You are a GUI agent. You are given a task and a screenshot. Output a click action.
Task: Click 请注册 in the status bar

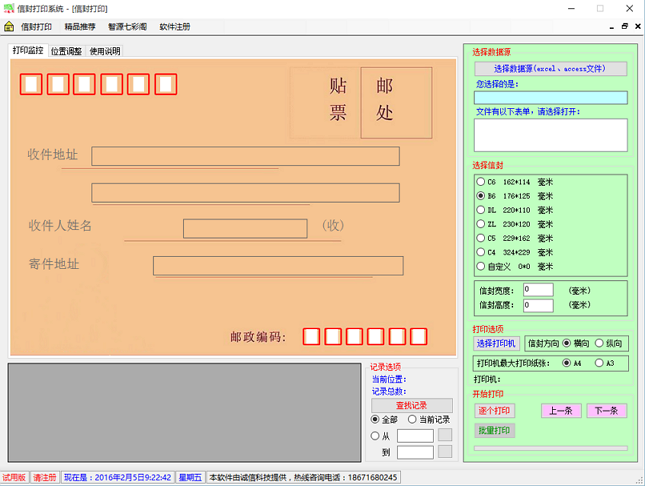click(45, 477)
